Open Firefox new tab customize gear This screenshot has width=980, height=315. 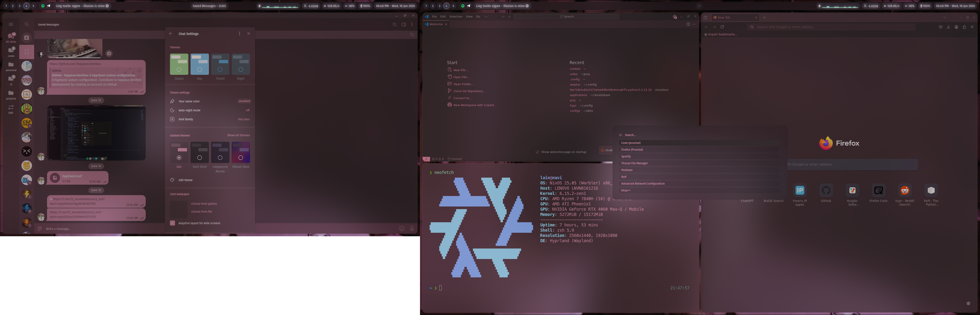tap(968, 303)
